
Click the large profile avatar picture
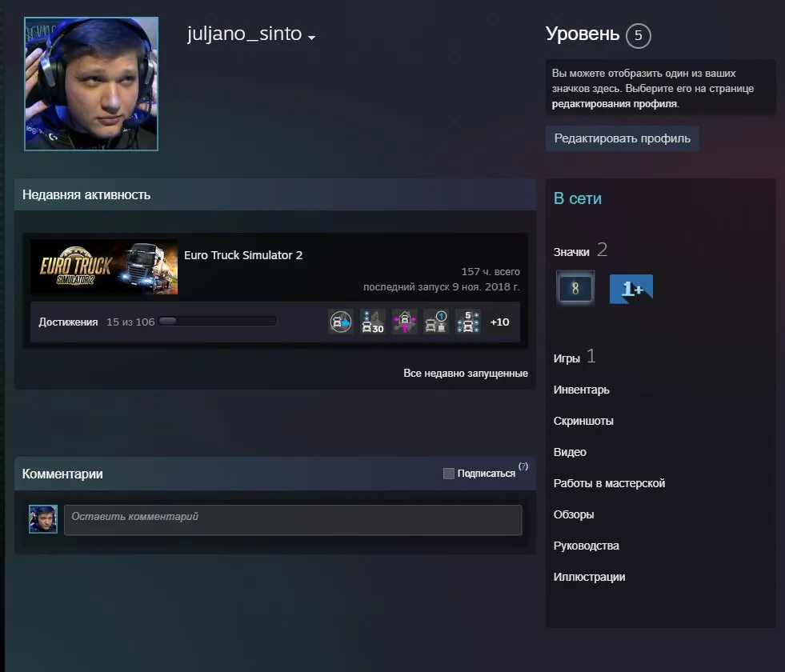pyautogui.click(x=91, y=83)
